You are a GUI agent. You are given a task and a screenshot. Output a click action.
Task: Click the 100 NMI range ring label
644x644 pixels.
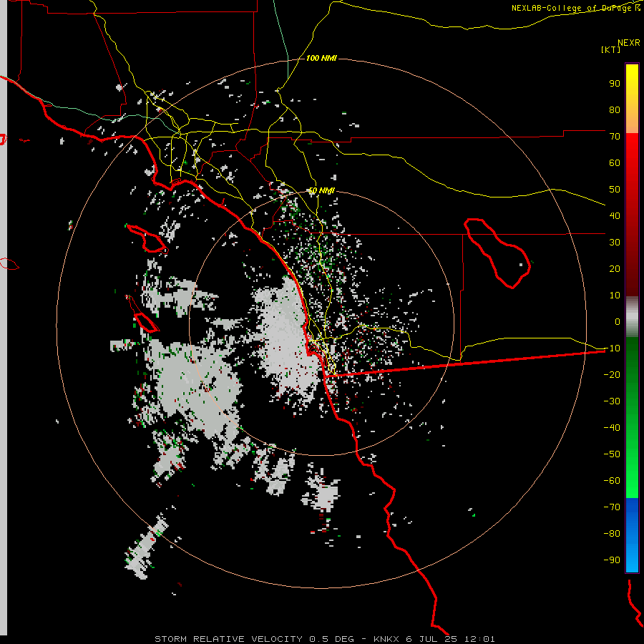point(321,58)
